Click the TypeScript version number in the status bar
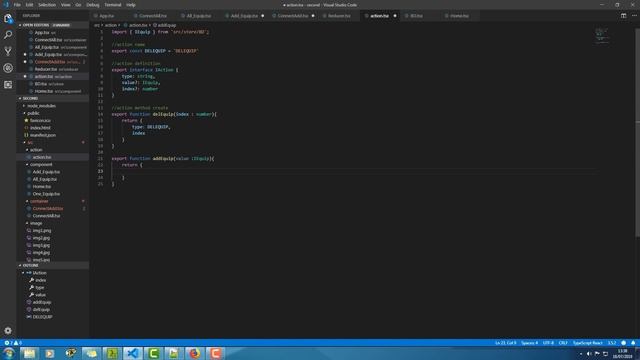This screenshot has width=640, height=360. [x=612, y=343]
